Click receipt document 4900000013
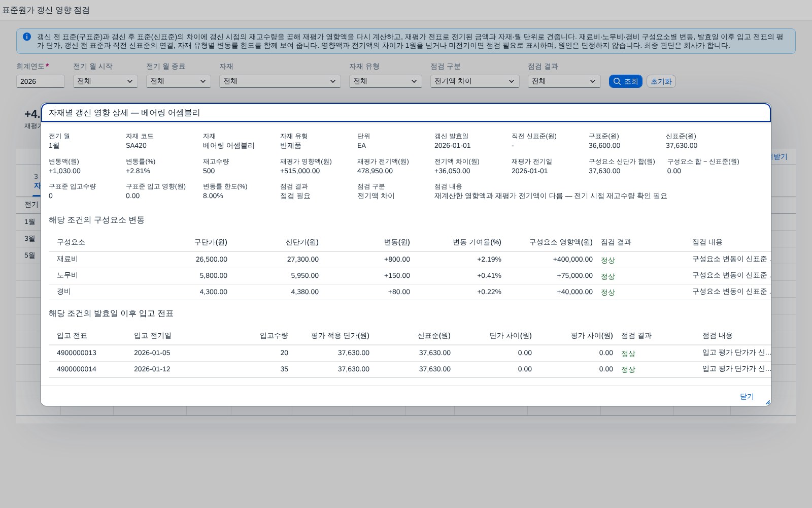Image resolution: width=812 pixels, height=508 pixels. pyautogui.click(x=77, y=353)
